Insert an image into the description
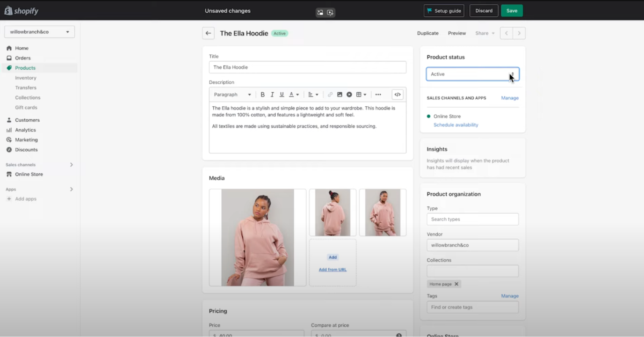Screen dimensions: 644x337 [x=340, y=94]
